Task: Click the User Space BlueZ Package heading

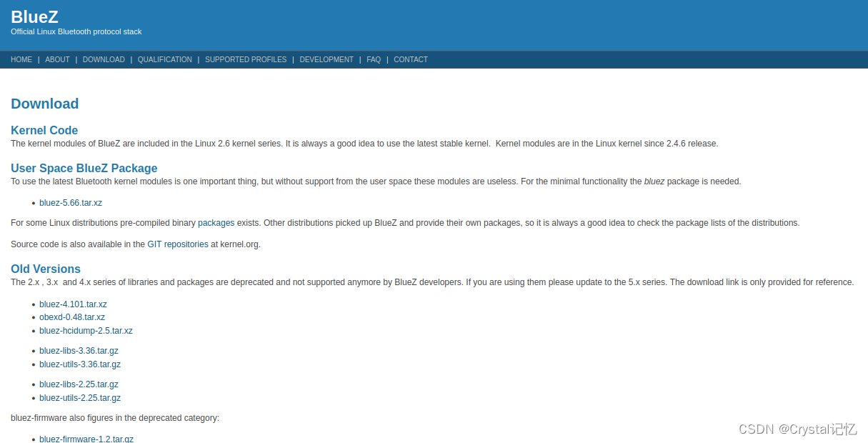Action: coord(84,168)
